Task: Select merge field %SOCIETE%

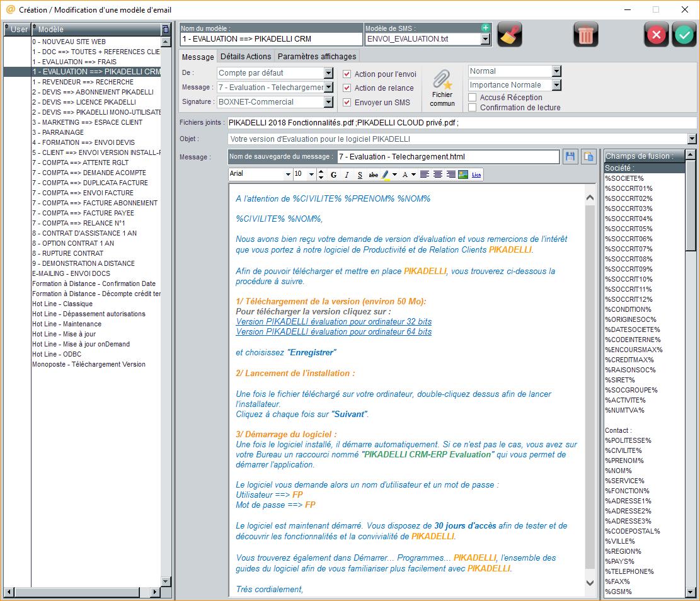Action: [644, 178]
